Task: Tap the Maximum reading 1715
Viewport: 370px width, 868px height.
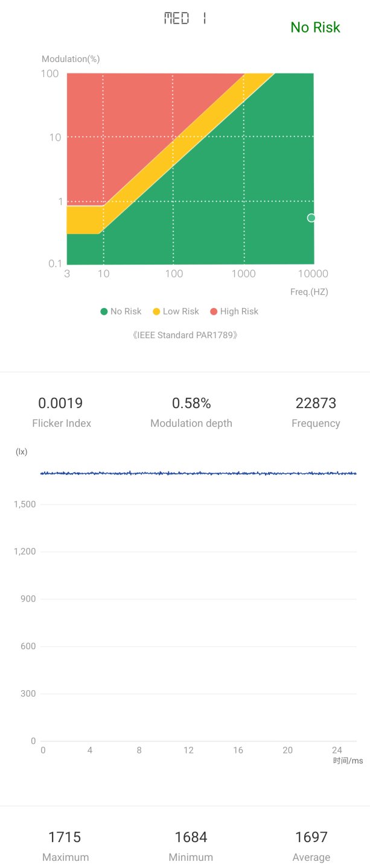Action: coord(65,837)
